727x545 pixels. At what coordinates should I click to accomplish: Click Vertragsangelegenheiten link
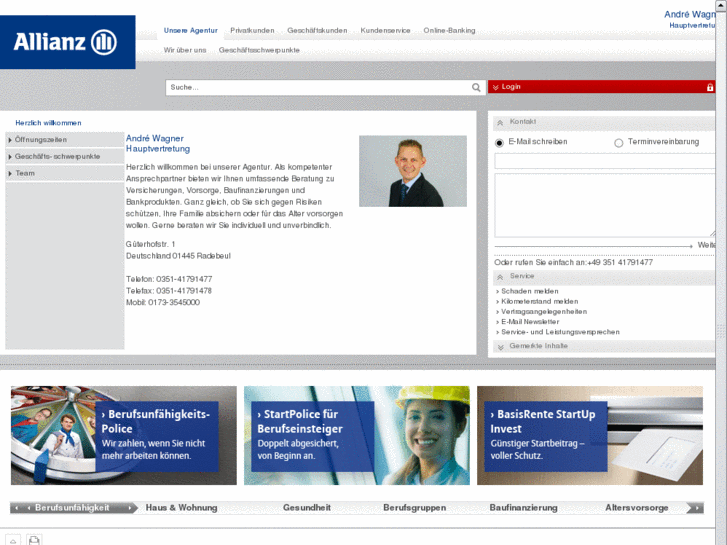tap(544, 312)
